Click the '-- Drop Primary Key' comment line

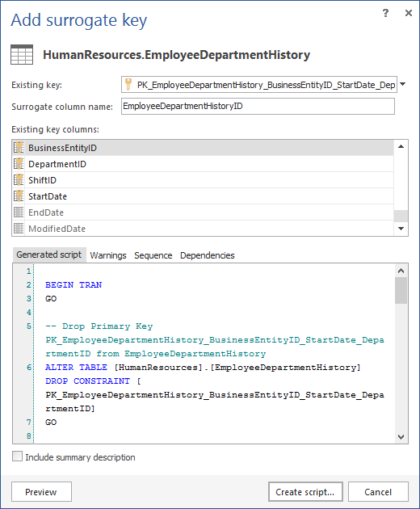tap(99, 326)
